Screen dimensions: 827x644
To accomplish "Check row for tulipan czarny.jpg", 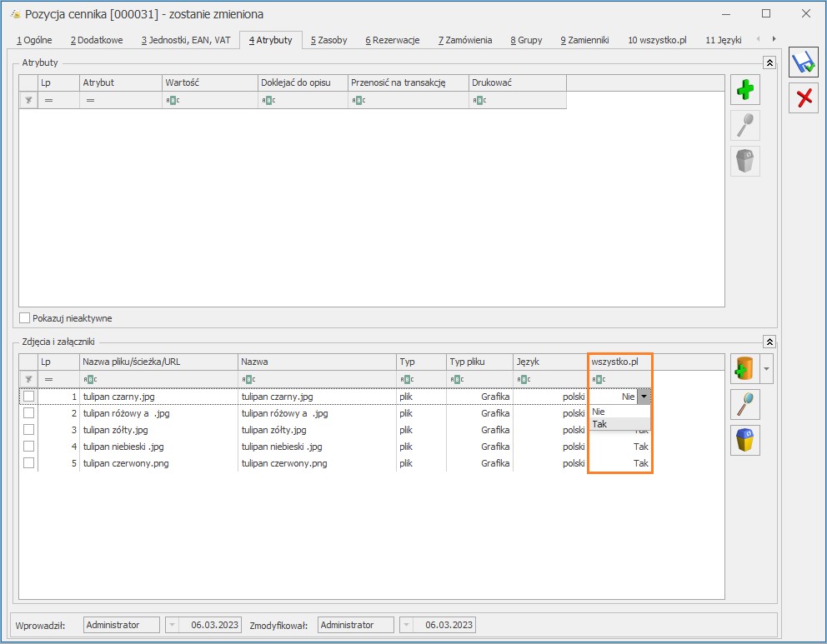I will point(28,397).
